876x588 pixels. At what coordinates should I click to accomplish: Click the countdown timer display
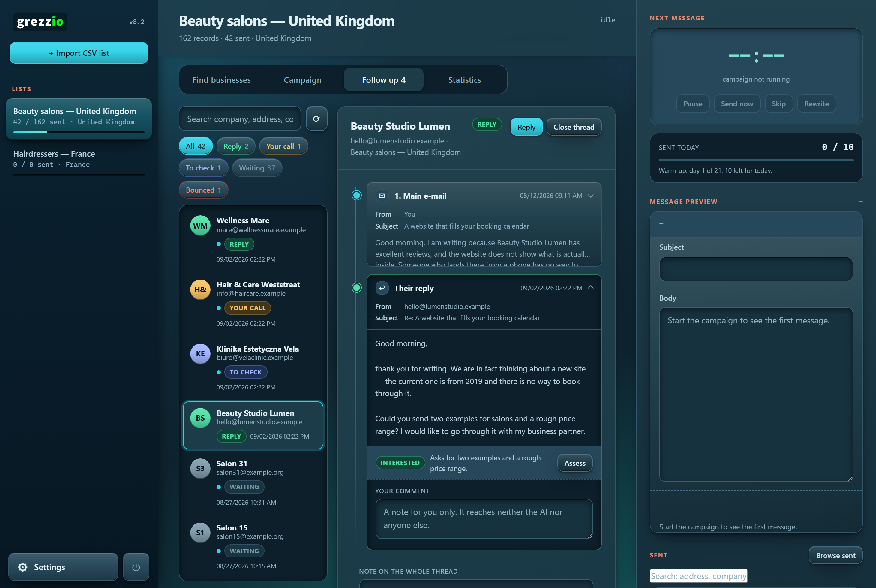click(756, 56)
